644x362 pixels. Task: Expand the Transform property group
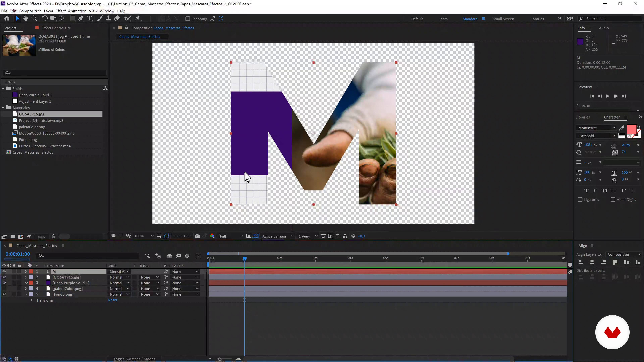coord(32,300)
